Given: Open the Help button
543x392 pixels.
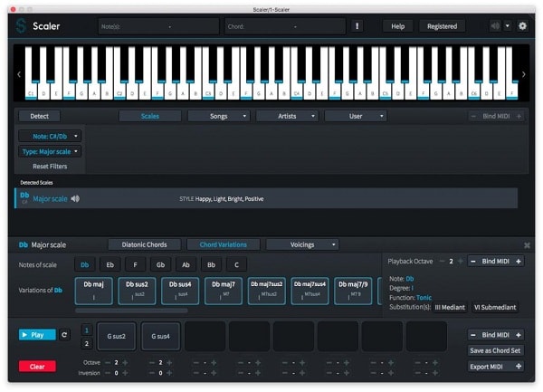Looking at the screenshot, I should 397,26.
